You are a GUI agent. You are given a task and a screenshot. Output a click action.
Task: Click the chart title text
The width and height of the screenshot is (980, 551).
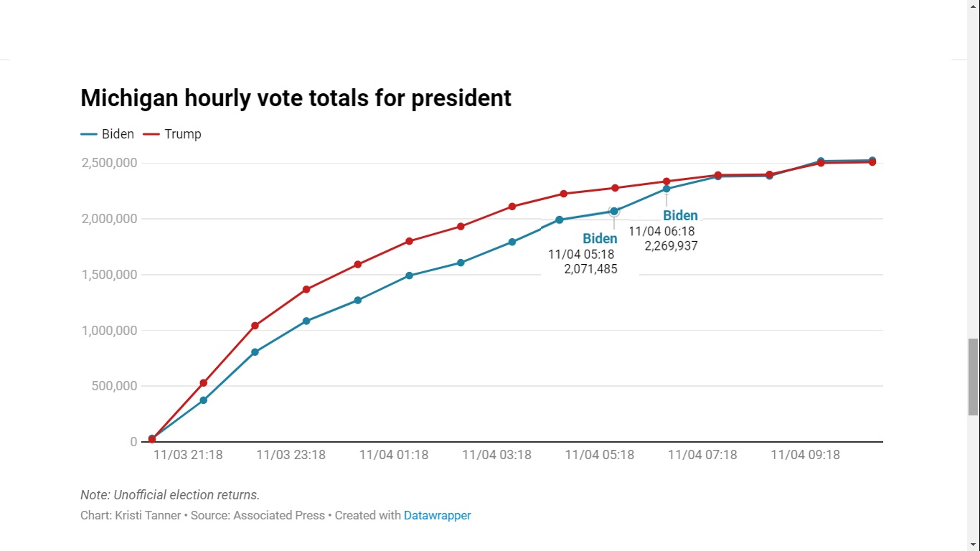coord(296,98)
